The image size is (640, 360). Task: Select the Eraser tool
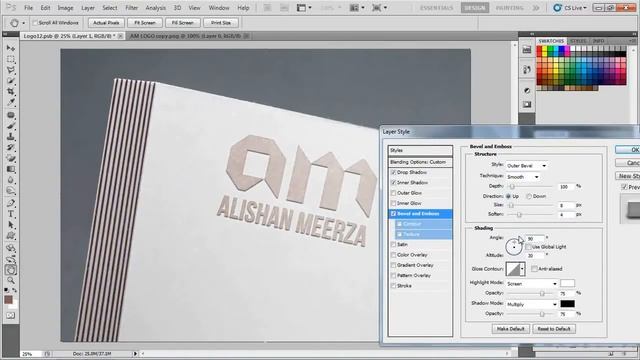pos(11,158)
